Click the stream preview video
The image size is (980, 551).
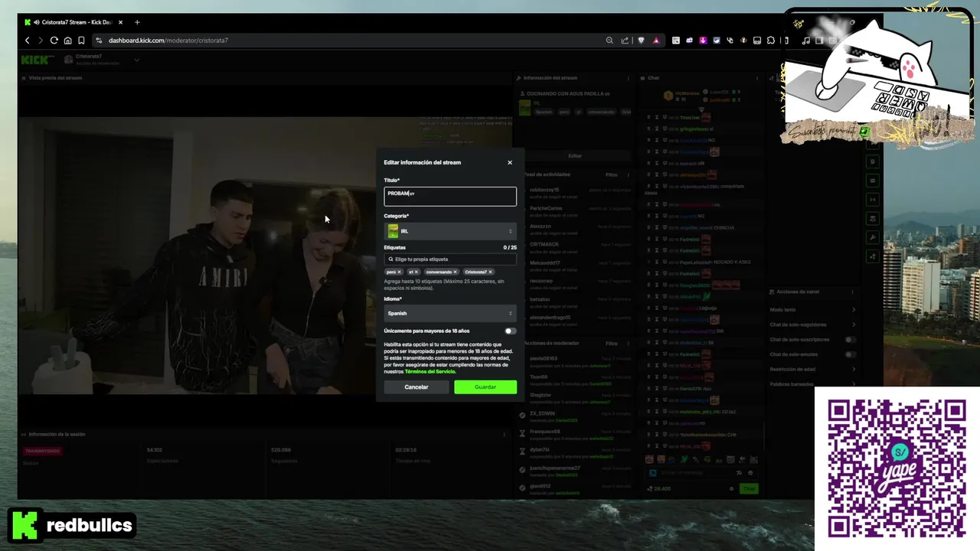[265, 256]
